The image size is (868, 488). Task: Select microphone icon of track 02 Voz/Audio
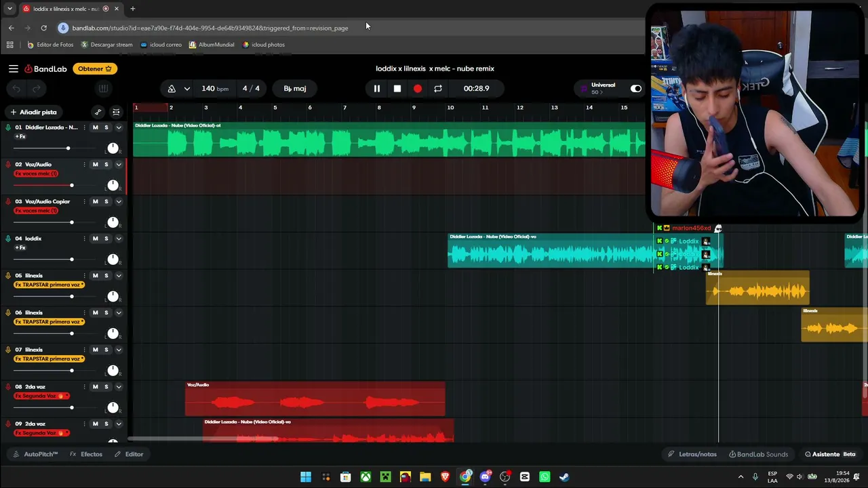pyautogui.click(x=8, y=164)
